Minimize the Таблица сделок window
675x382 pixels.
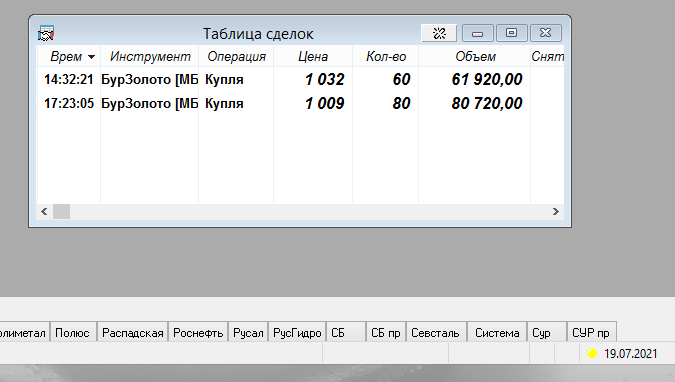(x=477, y=33)
